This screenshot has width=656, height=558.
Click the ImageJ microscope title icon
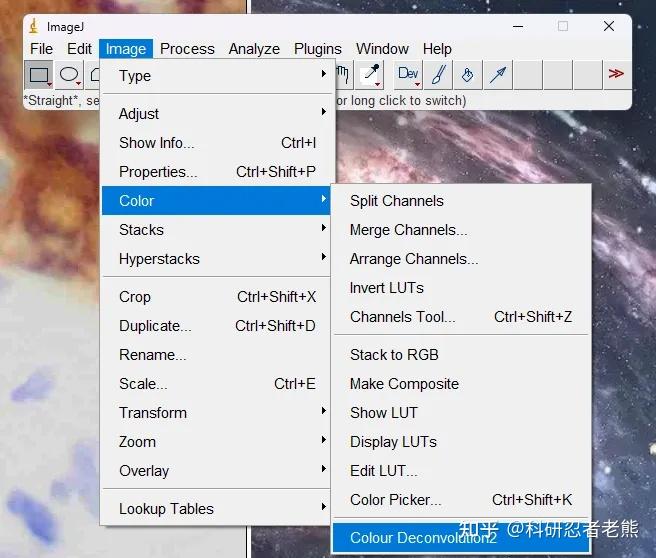pos(33,26)
